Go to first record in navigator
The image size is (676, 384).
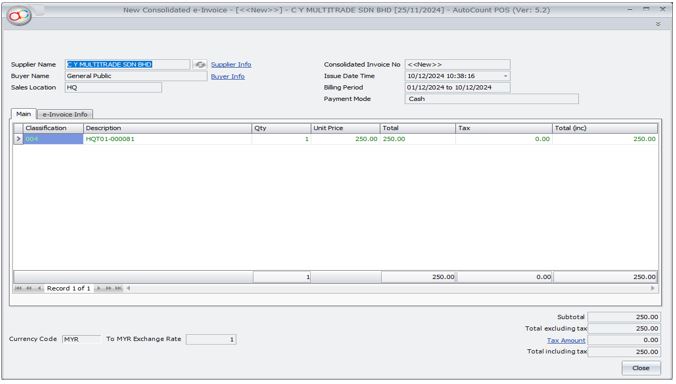tap(19, 288)
